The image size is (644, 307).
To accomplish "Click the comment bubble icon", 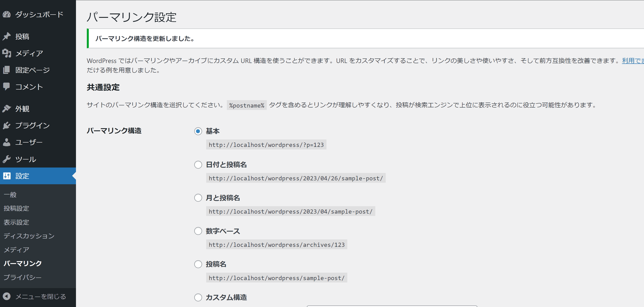I will pos(7,86).
